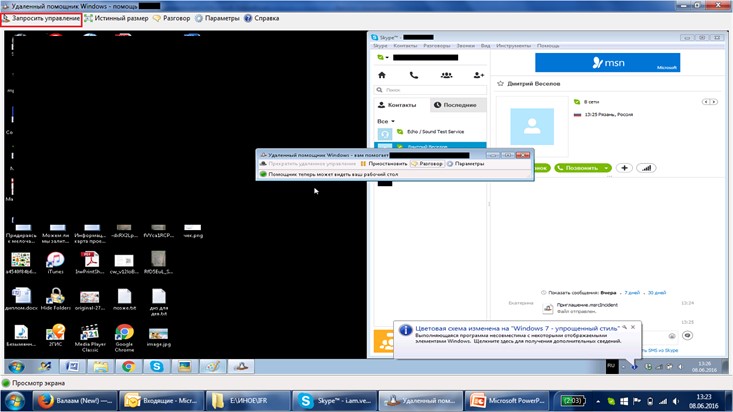The image size is (733, 412).
Task: Click Цветовая схема изменена notification balloon title
Action: click(516, 328)
